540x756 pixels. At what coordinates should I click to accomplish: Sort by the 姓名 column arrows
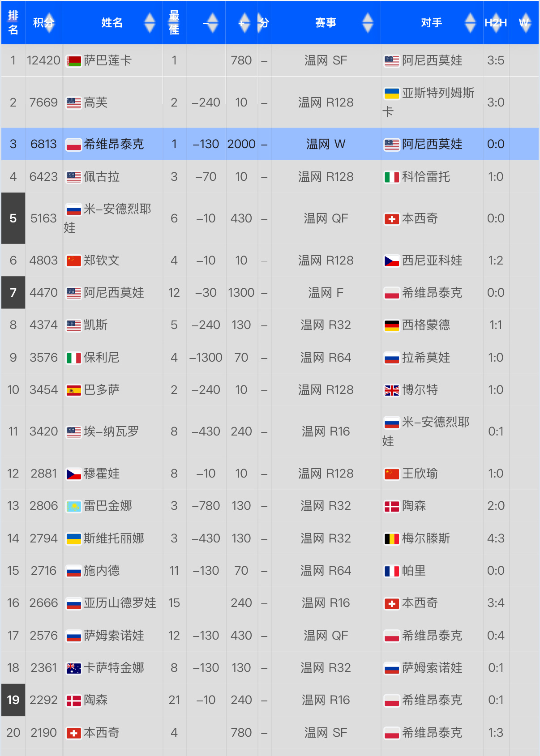pos(150,22)
